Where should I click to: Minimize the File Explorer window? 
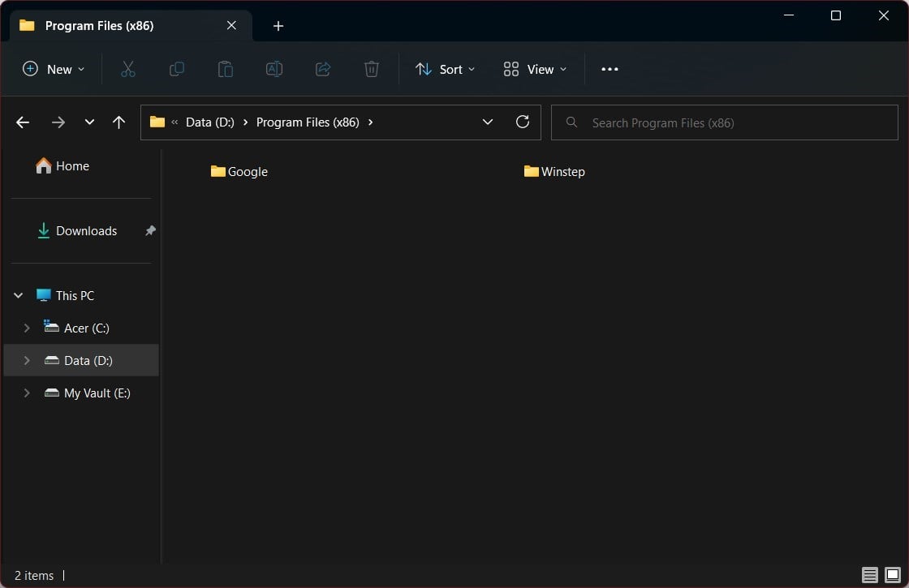pos(788,15)
